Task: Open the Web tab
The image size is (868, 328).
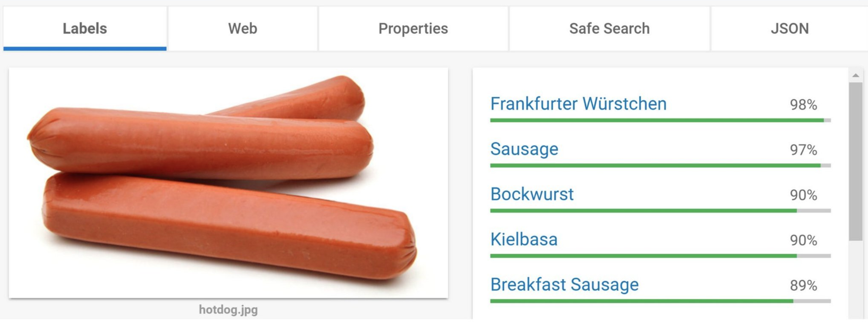Action: 243,29
